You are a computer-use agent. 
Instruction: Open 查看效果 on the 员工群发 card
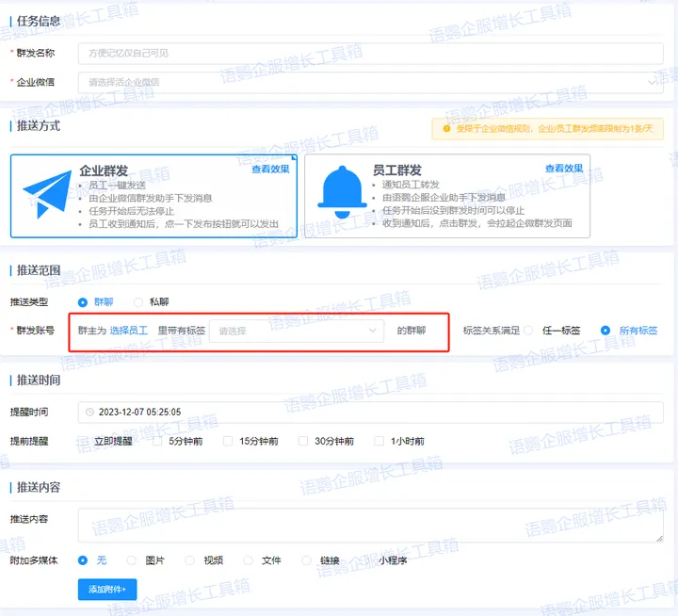(563, 169)
